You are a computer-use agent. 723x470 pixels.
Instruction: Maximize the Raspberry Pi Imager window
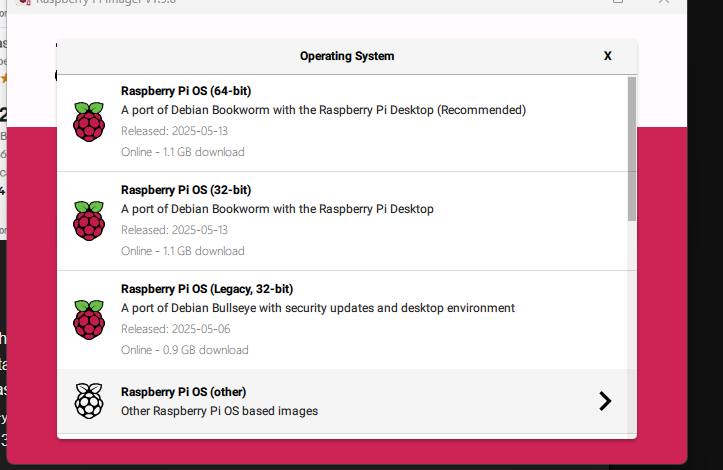click(x=618, y=3)
